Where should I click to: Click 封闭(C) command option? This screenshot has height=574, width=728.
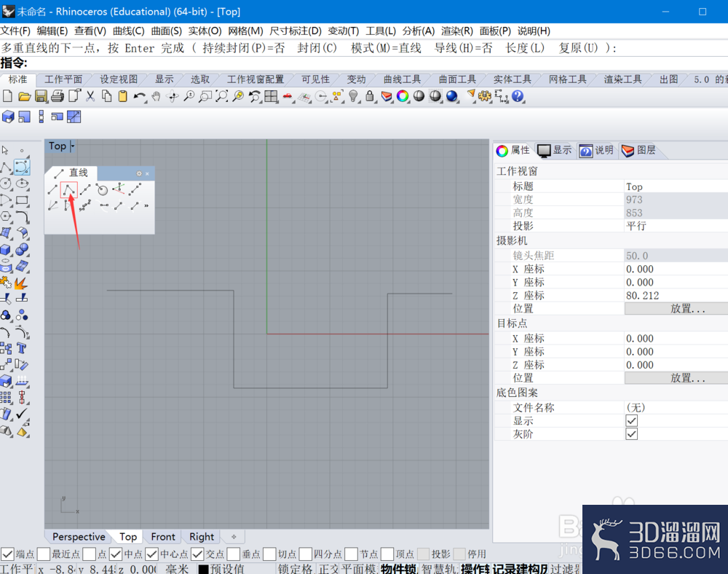(317, 48)
